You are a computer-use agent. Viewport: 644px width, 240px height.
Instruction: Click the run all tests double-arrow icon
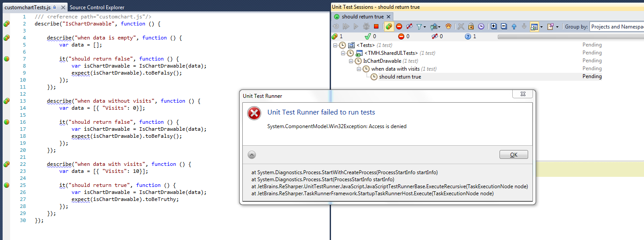[x=346, y=26]
